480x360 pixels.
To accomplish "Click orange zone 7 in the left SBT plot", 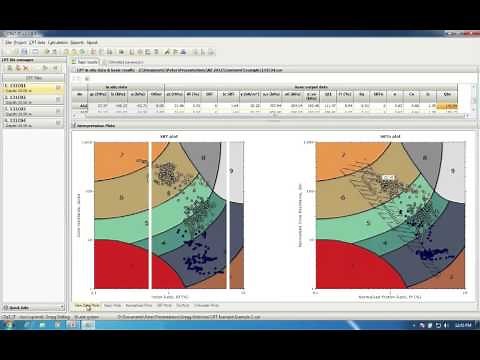I will (x=122, y=155).
